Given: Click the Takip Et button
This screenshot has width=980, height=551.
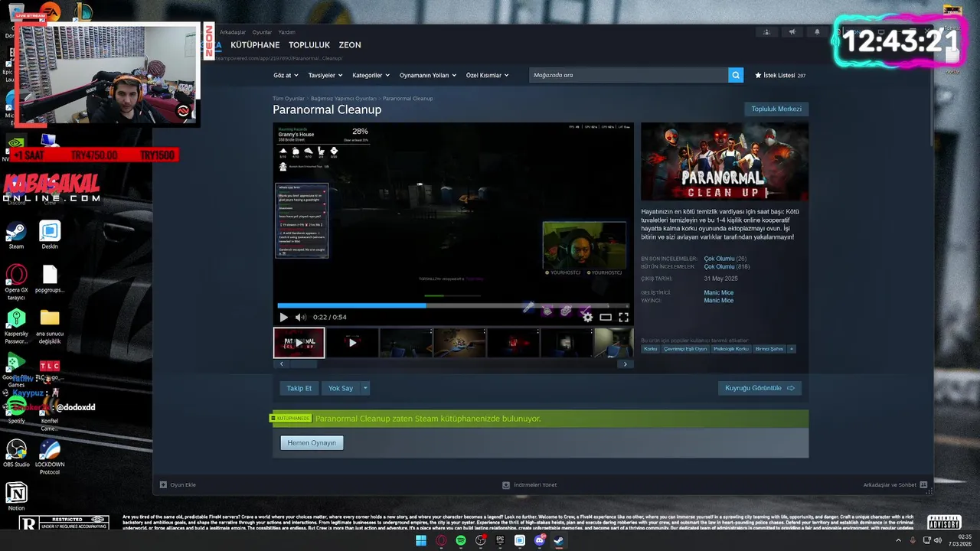Looking at the screenshot, I should [299, 388].
